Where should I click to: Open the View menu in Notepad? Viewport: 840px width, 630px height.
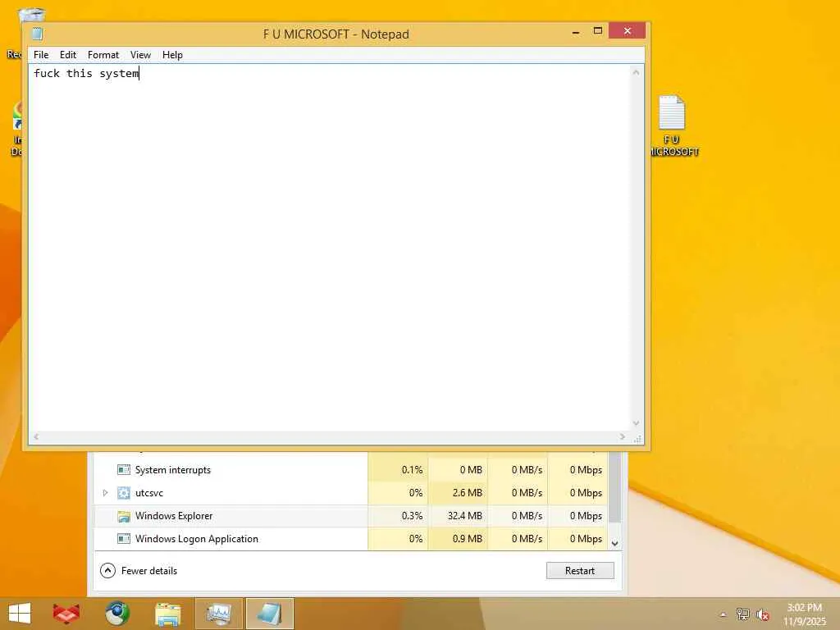coord(140,55)
